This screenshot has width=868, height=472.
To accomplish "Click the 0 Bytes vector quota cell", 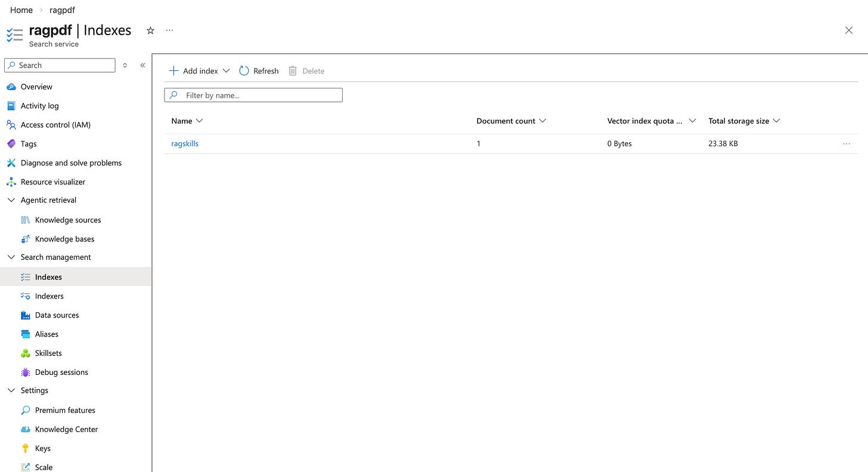I will tap(619, 144).
